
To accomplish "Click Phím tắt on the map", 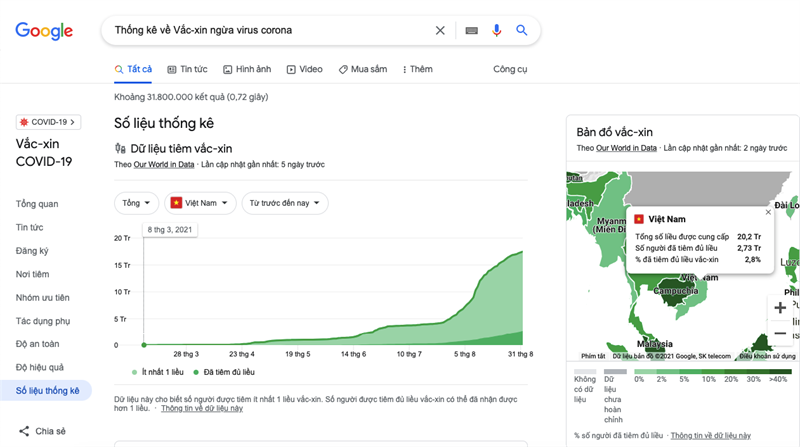I will point(593,356).
